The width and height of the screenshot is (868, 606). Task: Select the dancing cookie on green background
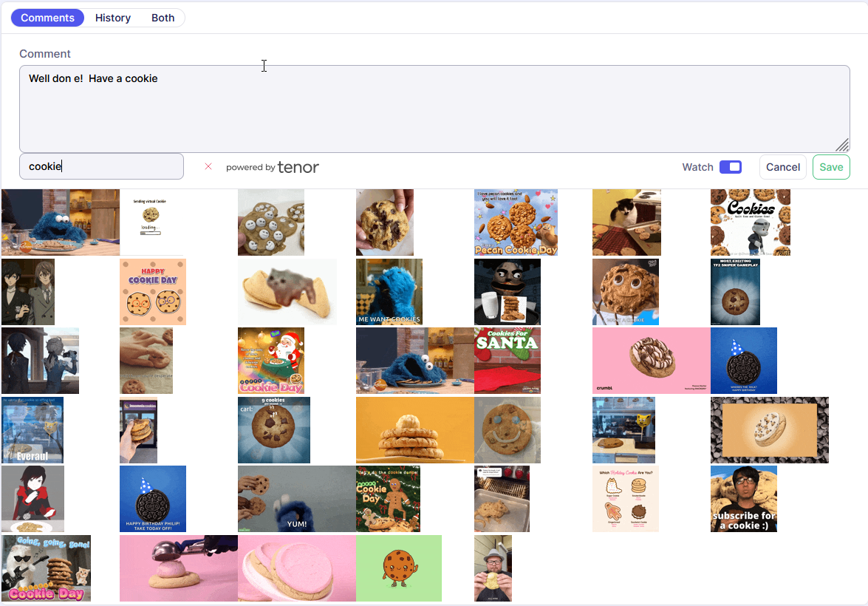(x=399, y=568)
